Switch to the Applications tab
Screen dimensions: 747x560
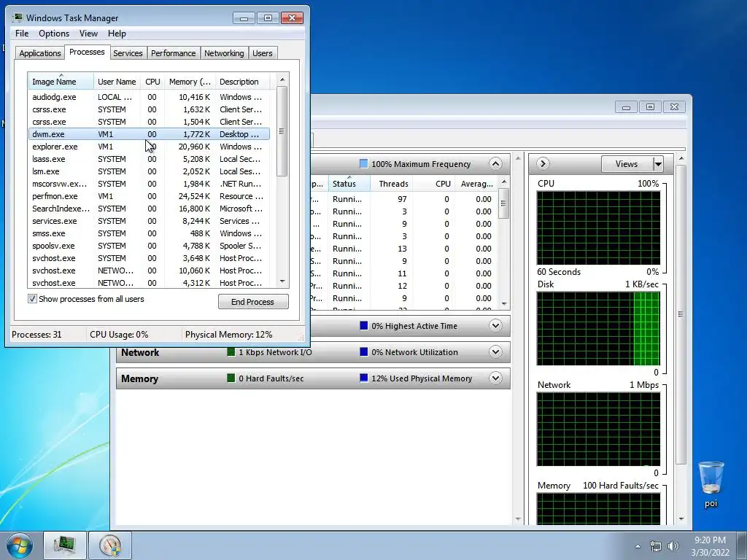click(x=40, y=52)
